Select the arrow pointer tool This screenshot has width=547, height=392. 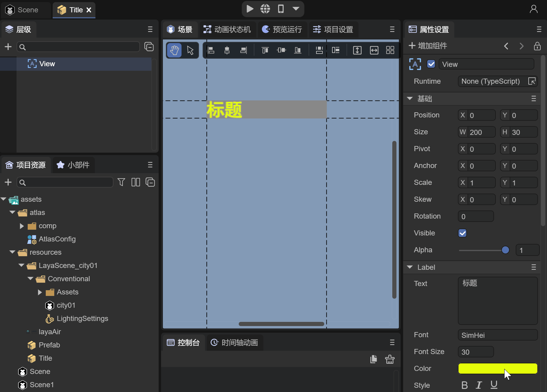click(190, 50)
